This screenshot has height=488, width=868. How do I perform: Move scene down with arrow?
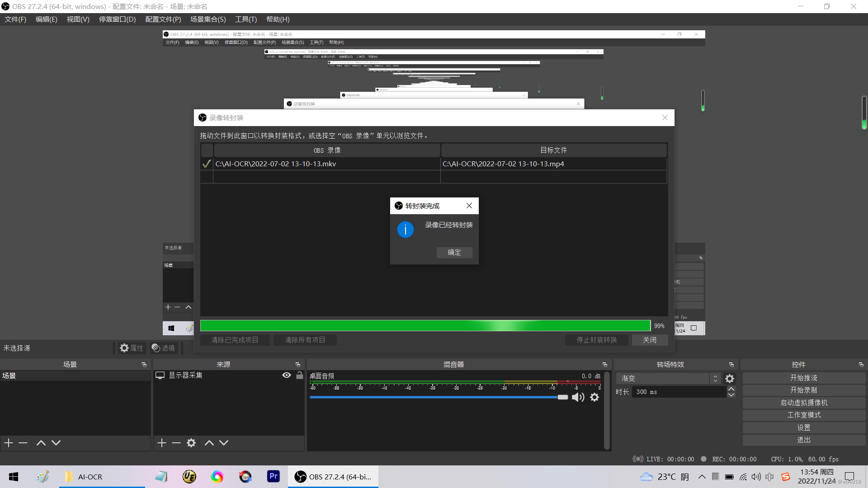56,443
